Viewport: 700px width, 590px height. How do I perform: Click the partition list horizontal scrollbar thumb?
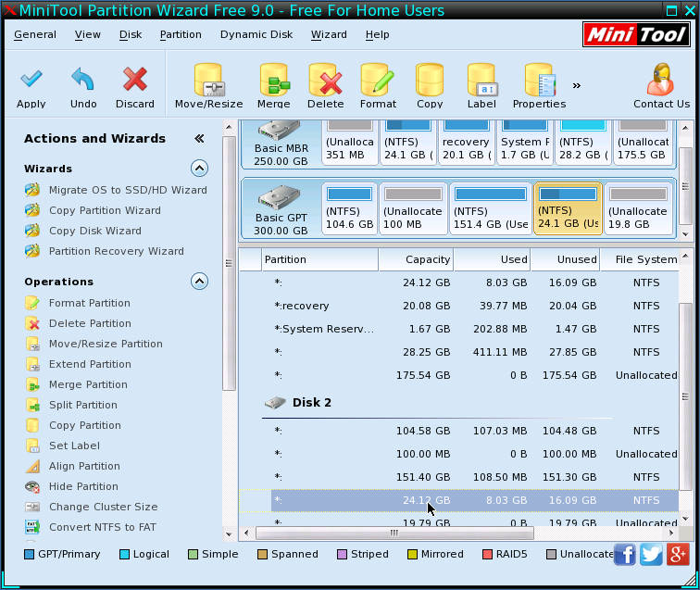[x=394, y=533]
